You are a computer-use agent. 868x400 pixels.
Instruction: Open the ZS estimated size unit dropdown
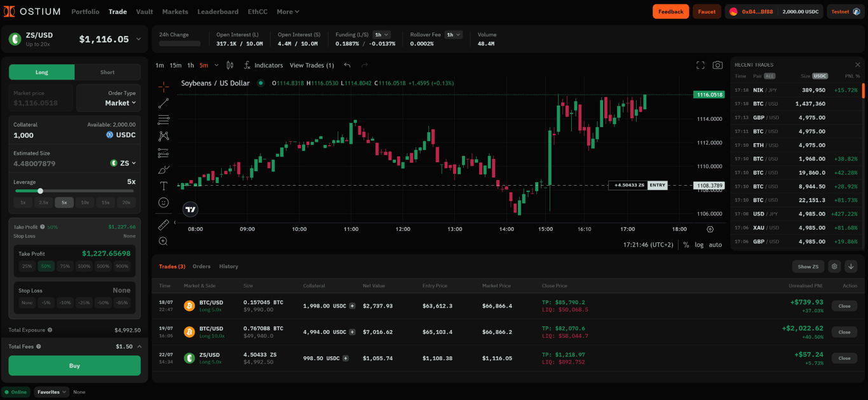(123, 163)
